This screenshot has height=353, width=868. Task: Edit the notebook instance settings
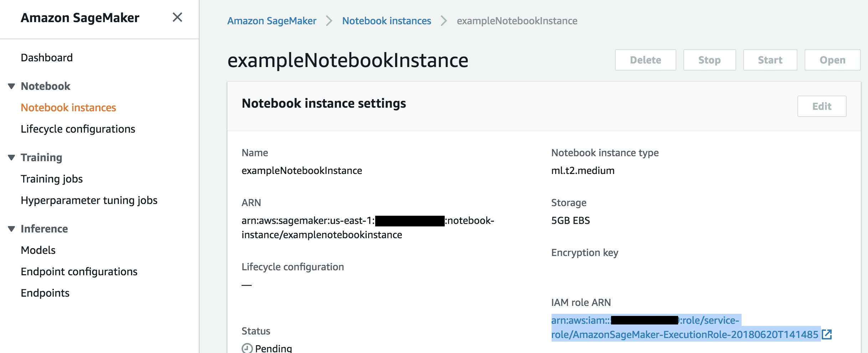pyautogui.click(x=821, y=106)
